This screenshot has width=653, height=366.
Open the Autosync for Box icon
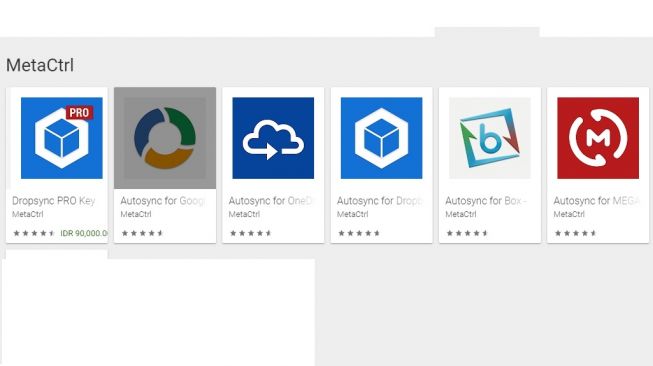pos(490,138)
